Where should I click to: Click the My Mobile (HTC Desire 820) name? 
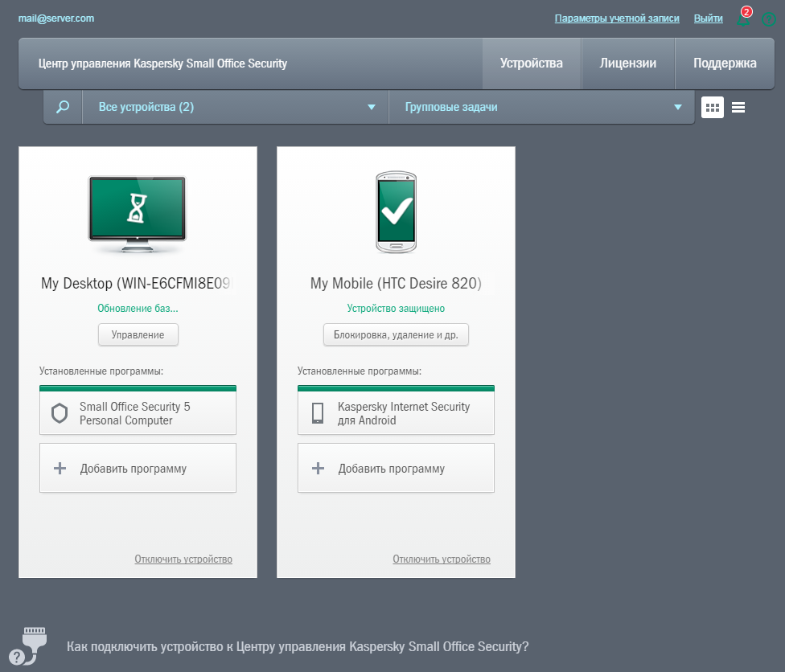click(x=396, y=283)
